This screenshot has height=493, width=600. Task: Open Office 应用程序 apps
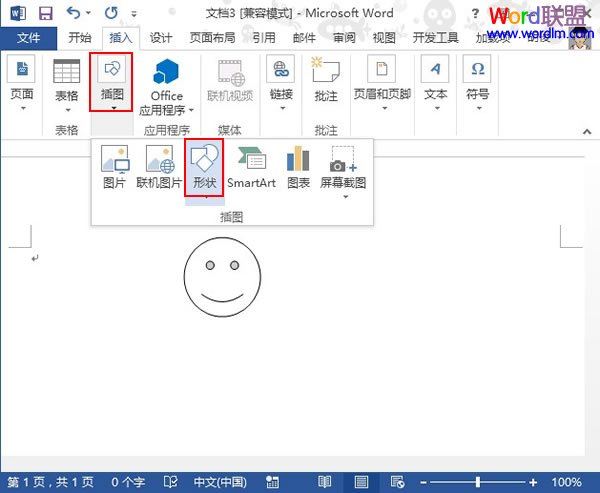tap(167, 87)
